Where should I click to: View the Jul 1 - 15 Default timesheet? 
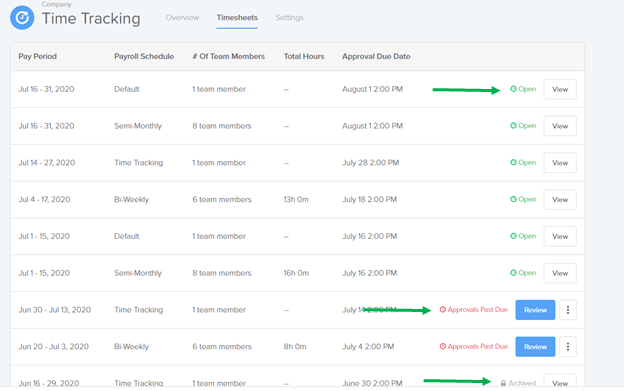coord(560,236)
